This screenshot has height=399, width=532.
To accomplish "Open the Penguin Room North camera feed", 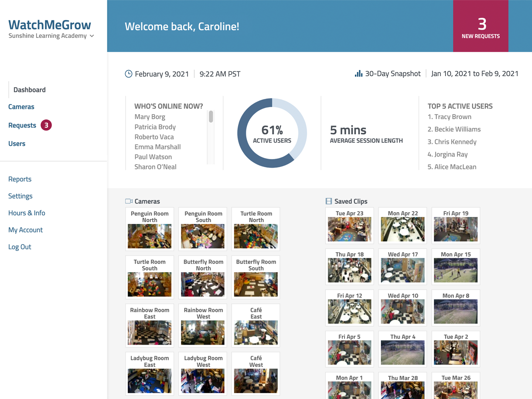I will point(150,229).
